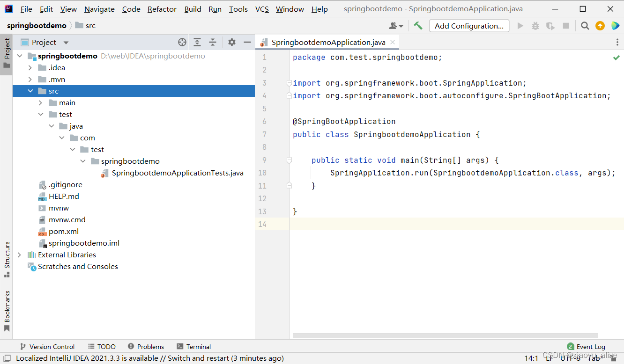The height and width of the screenshot is (364, 624).
Task: Open the Refactor menu
Action: point(162,9)
